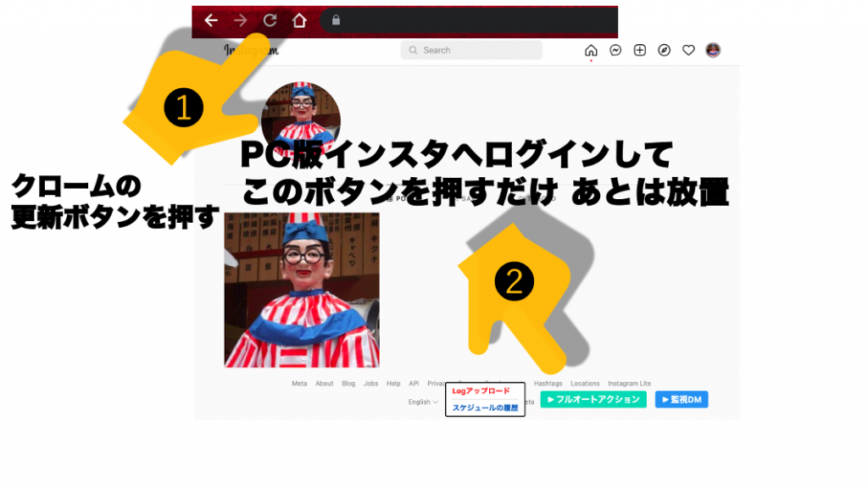Click the Meta footer link
The width and height of the screenshot is (868, 488).
tap(299, 384)
